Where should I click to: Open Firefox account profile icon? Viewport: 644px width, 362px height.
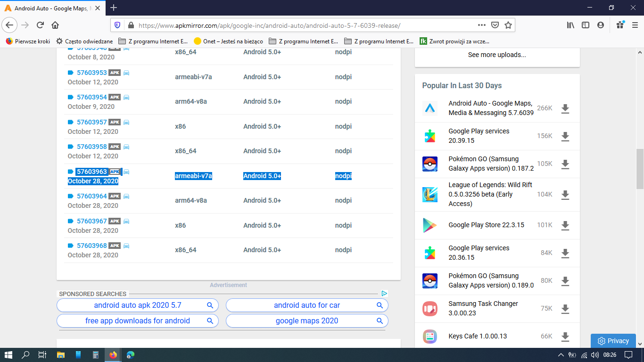[600, 25]
